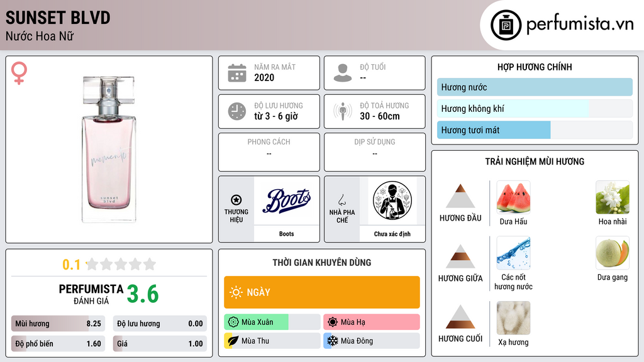Click the Hợp hương chính heading
644x362 pixels.
[535, 67]
